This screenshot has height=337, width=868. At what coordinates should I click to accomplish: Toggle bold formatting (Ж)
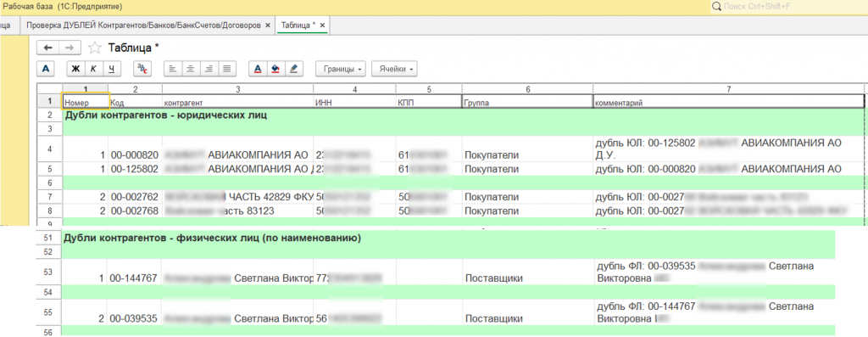(x=76, y=69)
